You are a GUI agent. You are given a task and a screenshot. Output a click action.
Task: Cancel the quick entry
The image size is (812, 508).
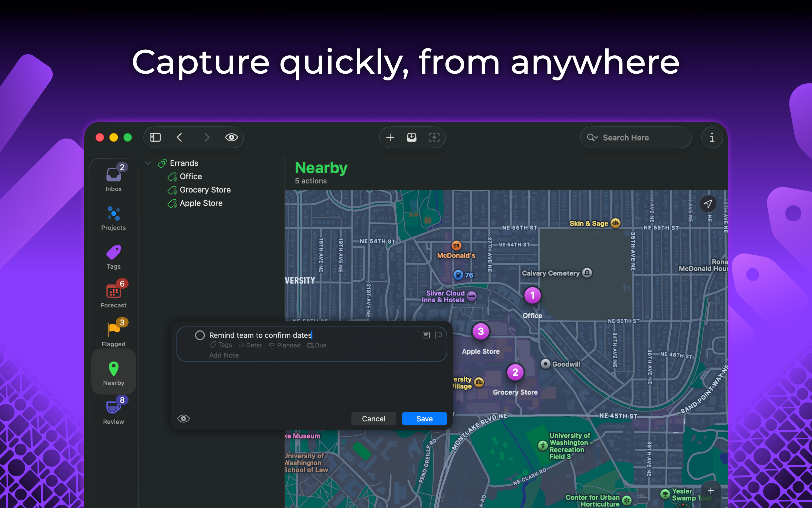374,419
